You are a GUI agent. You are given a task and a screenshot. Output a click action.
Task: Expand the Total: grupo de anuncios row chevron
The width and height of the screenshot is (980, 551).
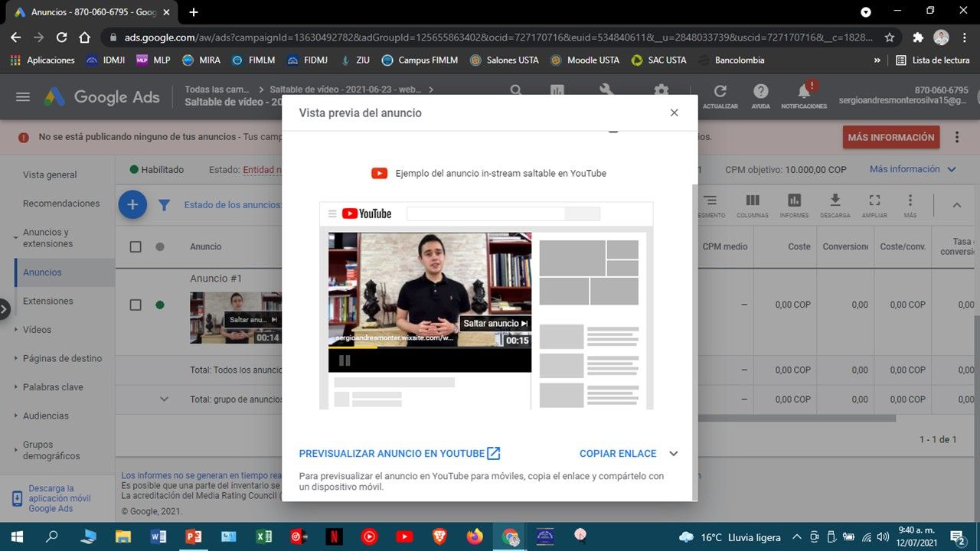[164, 399]
